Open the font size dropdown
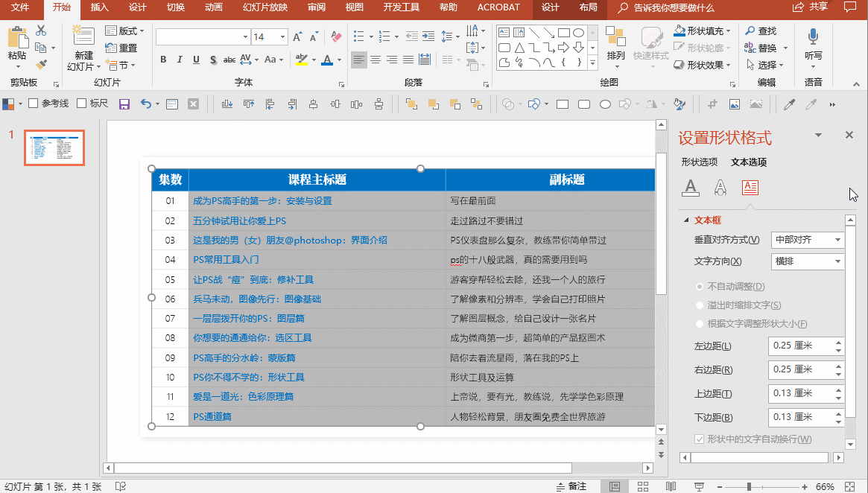The height and width of the screenshot is (493, 868). (282, 36)
